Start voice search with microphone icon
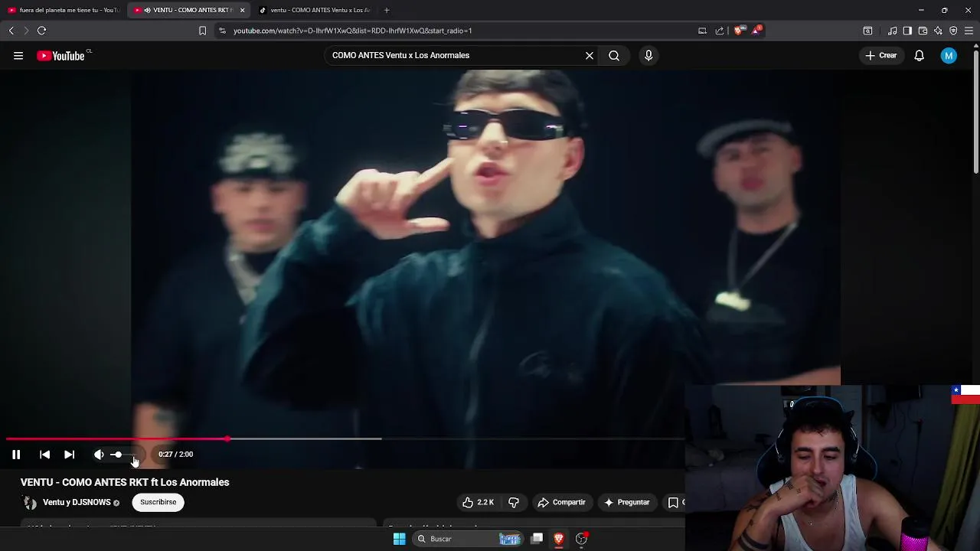Screen dimensions: 980x551 pos(648,55)
